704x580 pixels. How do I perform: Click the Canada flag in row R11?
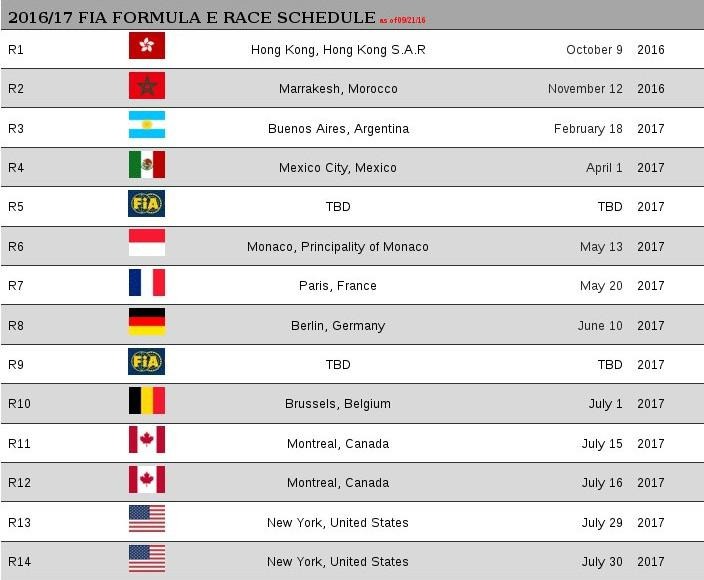(x=147, y=439)
